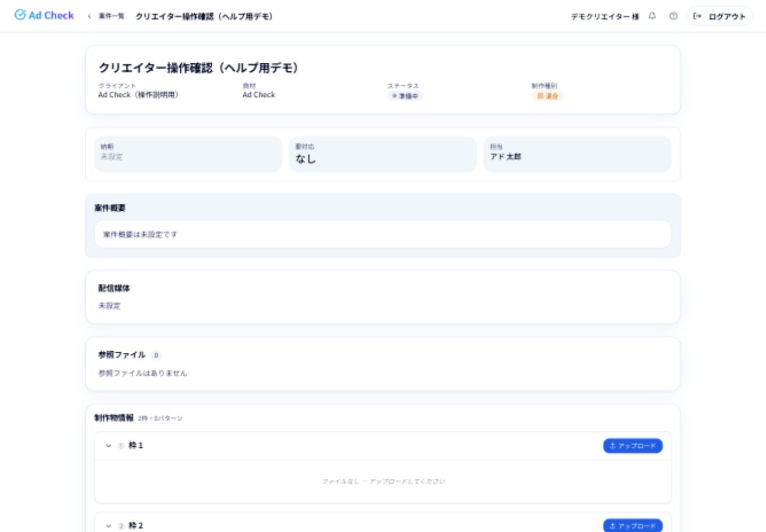Go back to 案件一覧 list
This screenshot has height=532, width=766.
point(111,16)
